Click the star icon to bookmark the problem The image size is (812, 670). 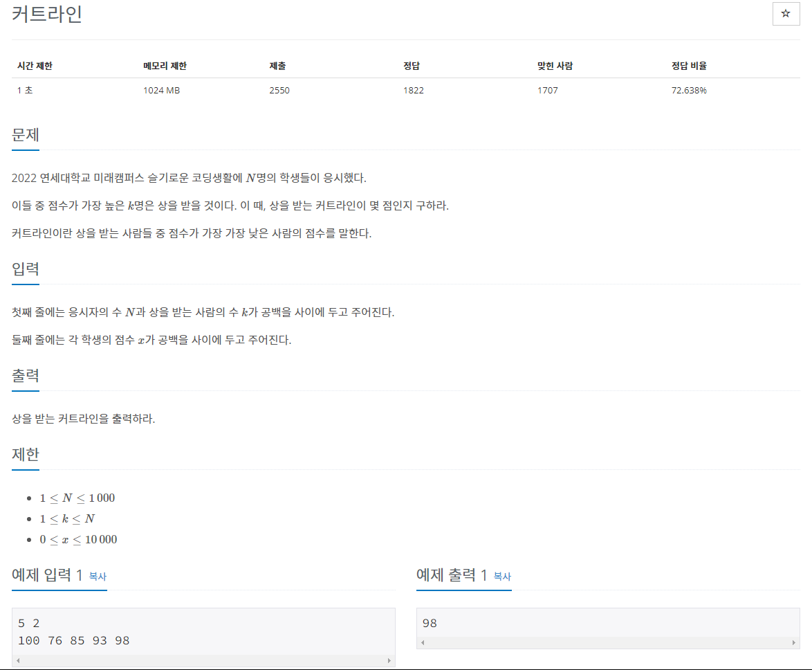[x=786, y=14]
